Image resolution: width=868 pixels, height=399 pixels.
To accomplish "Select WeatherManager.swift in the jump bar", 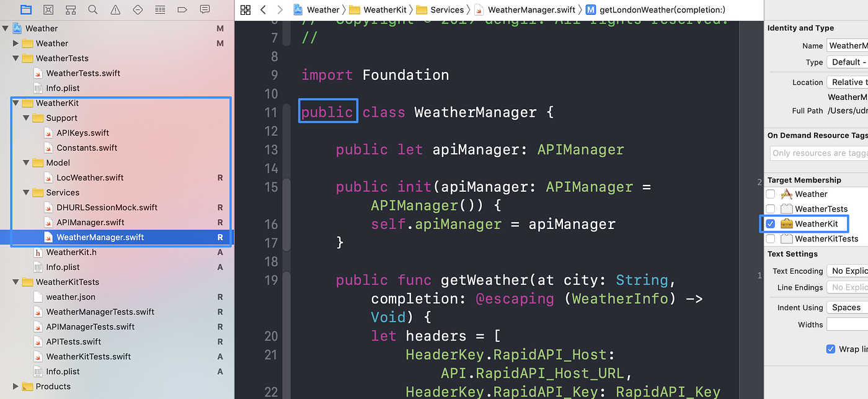I will tap(533, 9).
